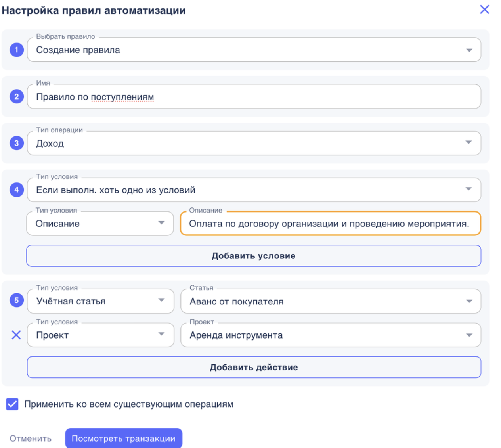Click Добавить действие

point(253,368)
